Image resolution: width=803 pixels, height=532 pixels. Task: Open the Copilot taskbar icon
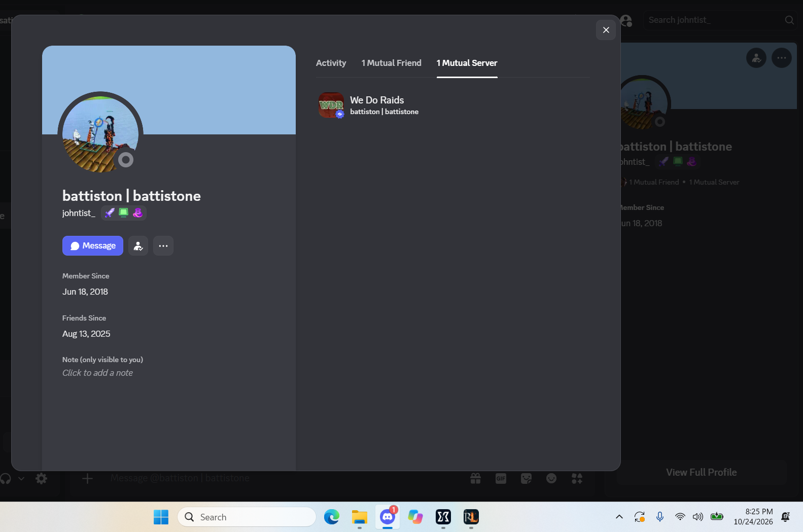point(415,517)
